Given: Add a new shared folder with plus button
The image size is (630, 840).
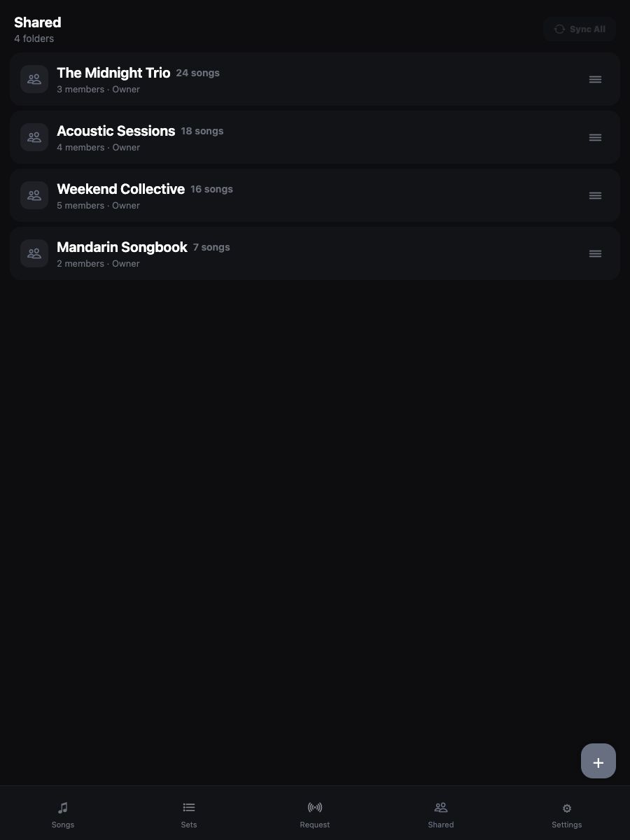Looking at the screenshot, I should [x=598, y=761].
